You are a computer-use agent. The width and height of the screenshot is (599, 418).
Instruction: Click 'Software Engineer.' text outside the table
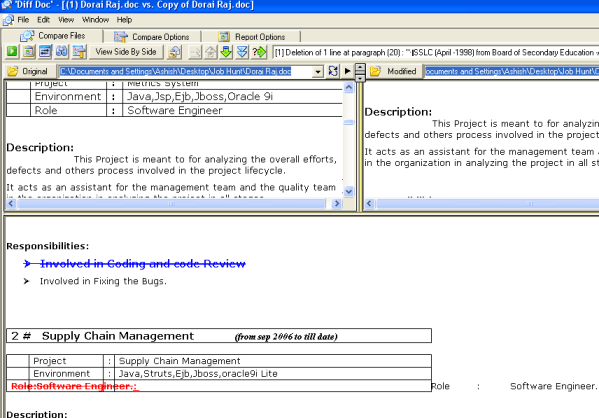click(553, 386)
